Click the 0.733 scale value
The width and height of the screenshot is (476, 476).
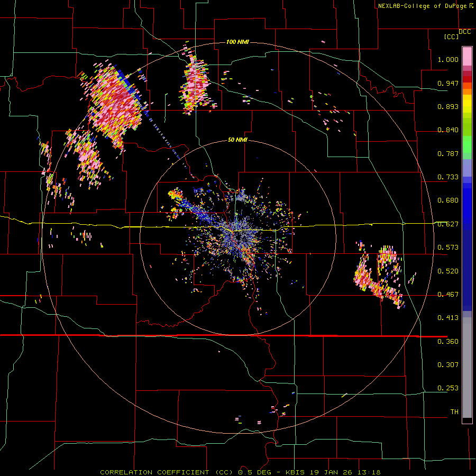[448, 177]
